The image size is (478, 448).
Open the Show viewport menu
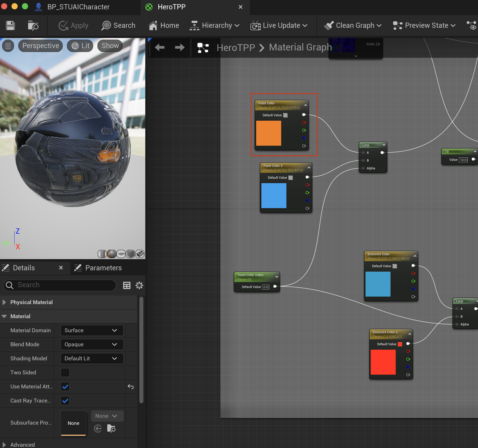coord(110,46)
